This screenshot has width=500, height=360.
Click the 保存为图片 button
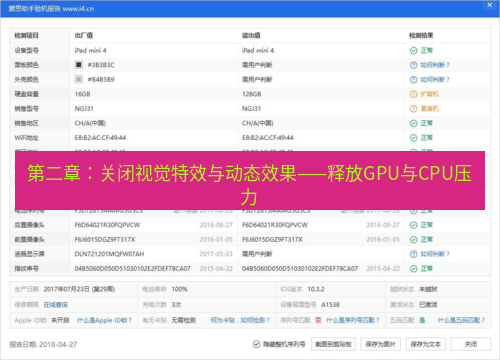(380, 344)
